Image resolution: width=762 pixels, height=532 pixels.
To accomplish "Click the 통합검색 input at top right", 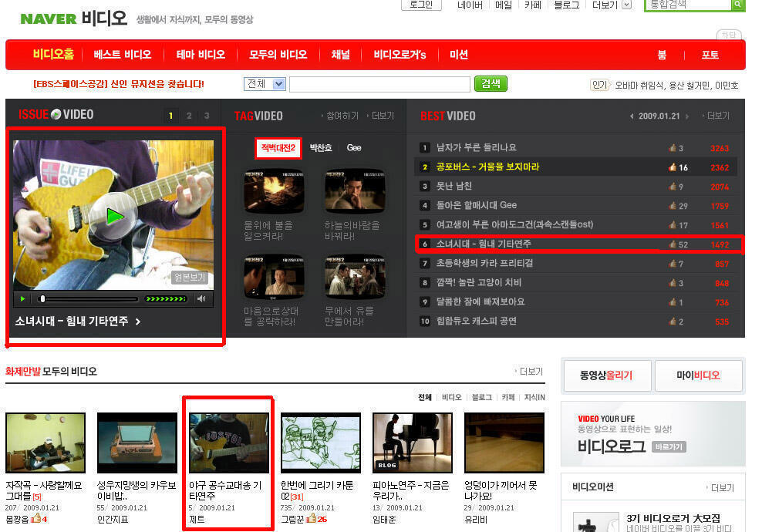I will [x=688, y=5].
